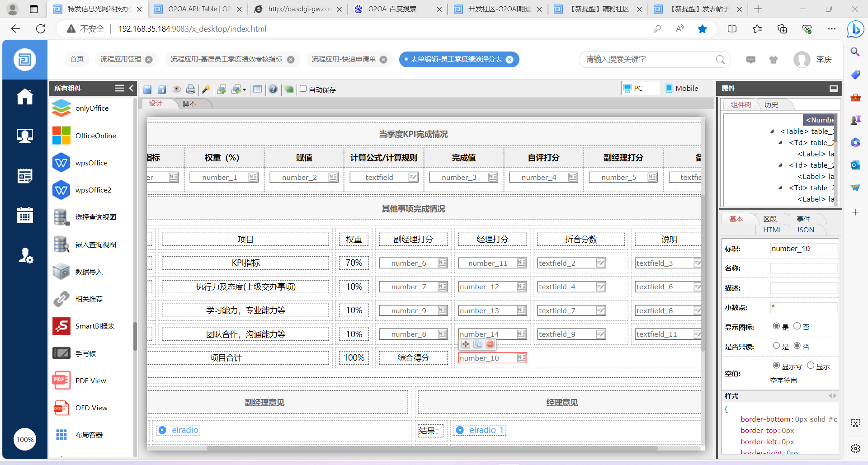Open the 事件 properties tab

[x=803, y=219]
